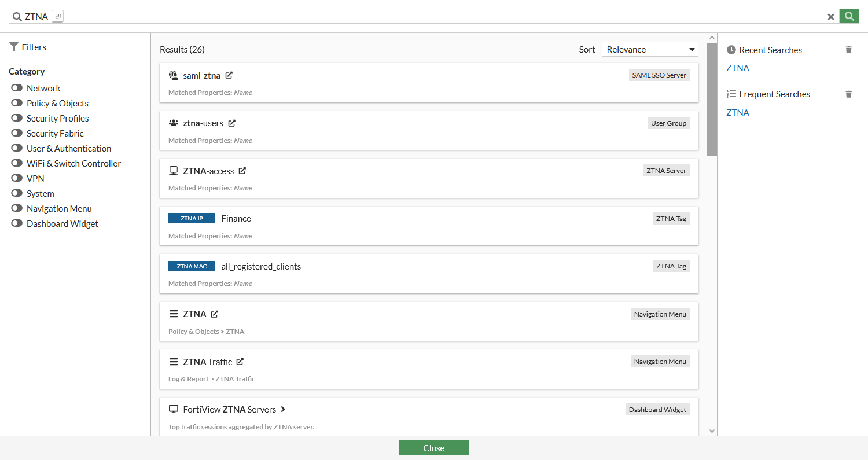Expand FortiView ZTNA Servers chevron
Screen dimensions: 868x460
click(x=283, y=409)
